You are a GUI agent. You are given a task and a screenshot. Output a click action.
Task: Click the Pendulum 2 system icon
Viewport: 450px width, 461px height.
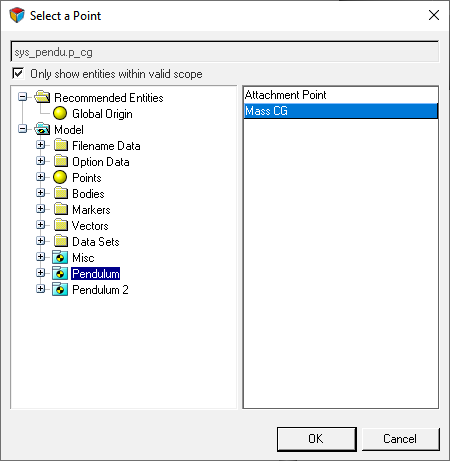point(60,289)
